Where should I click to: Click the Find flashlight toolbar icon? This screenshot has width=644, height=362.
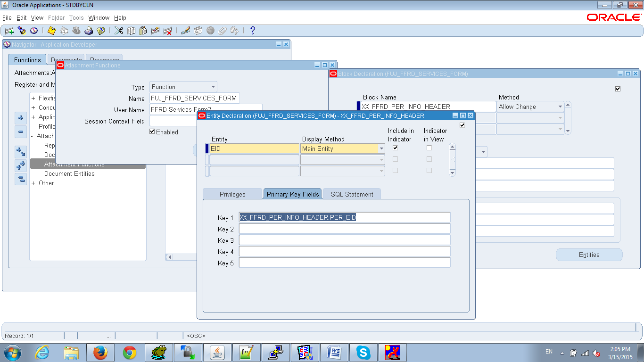tap(21, 31)
